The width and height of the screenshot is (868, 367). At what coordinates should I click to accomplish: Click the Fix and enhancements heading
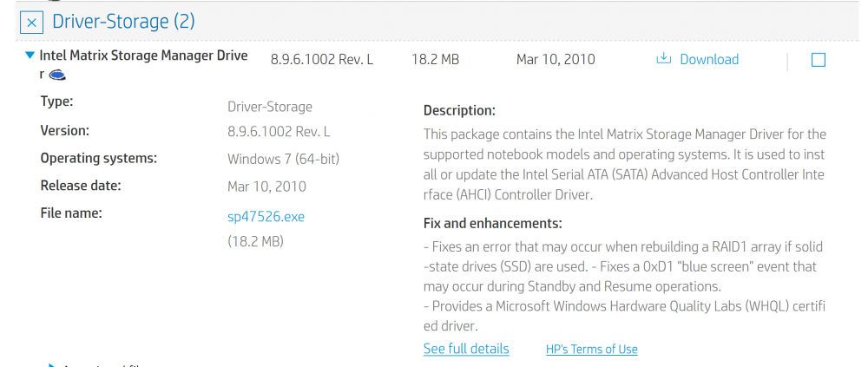coord(493,224)
